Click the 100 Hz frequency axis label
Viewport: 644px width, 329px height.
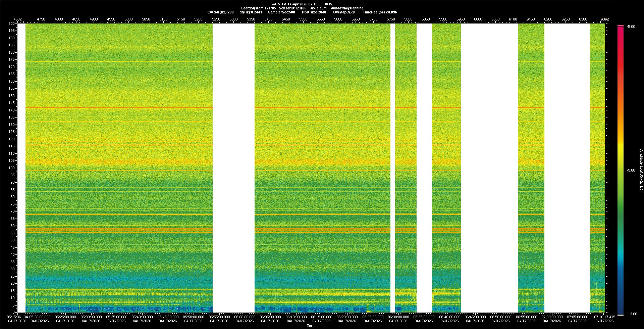(12, 168)
